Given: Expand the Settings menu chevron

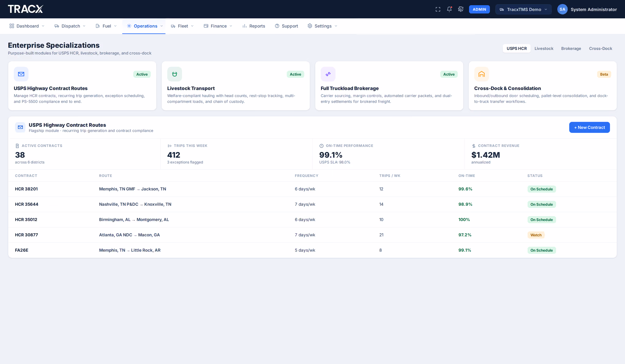Looking at the screenshot, I should (336, 26).
